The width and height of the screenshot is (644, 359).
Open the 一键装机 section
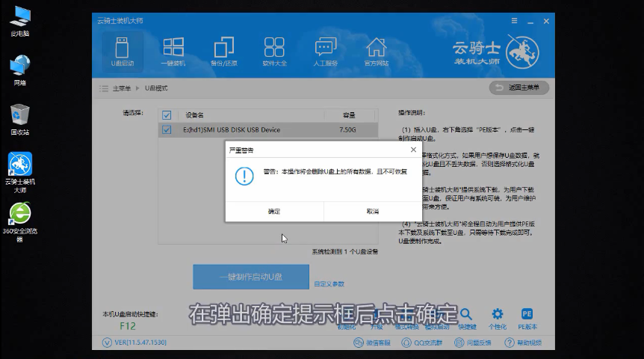pos(173,52)
